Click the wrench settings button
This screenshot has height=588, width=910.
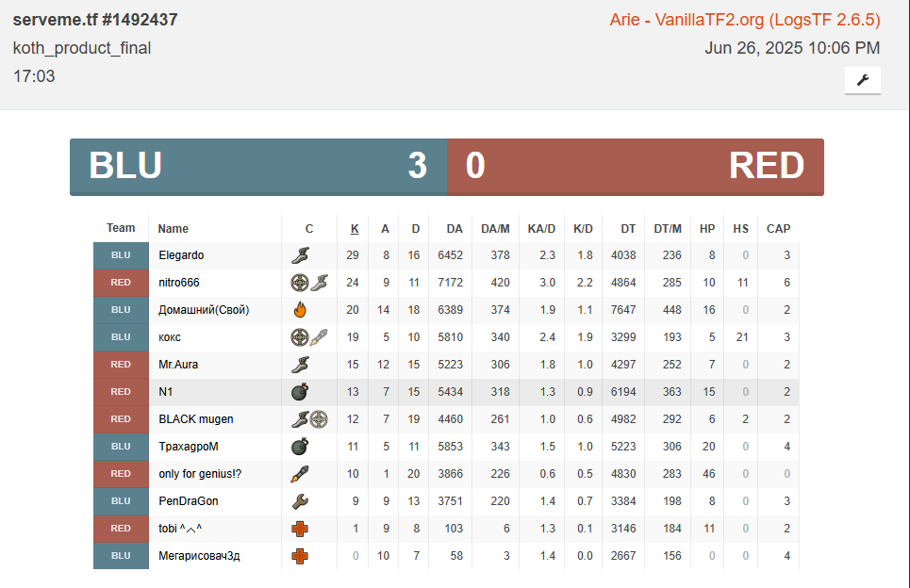point(862,81)
